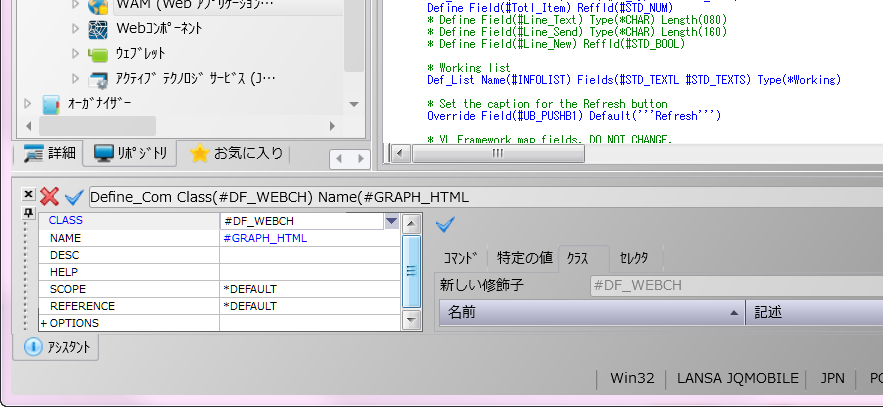Click the 新しい修飾子 input field
Viewport: 883px width, 407px height.
[x=737, y=285]
